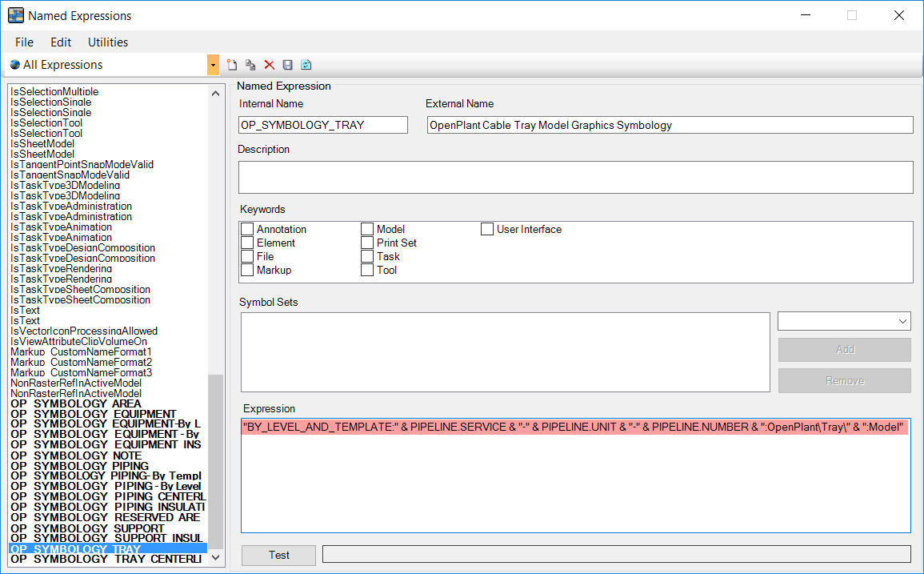
Task: Close the Named Expressions window
Action: (x=898, y=15)
